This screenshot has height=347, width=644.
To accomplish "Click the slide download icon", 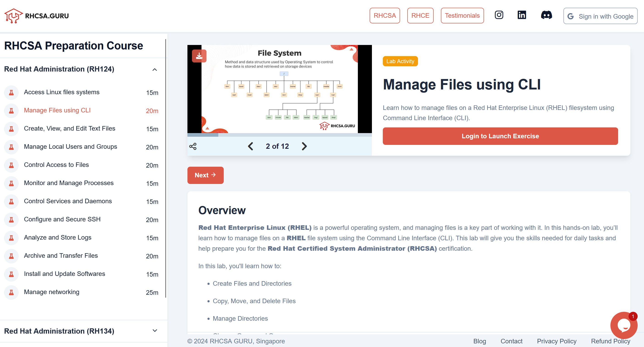I will [199, 56].
